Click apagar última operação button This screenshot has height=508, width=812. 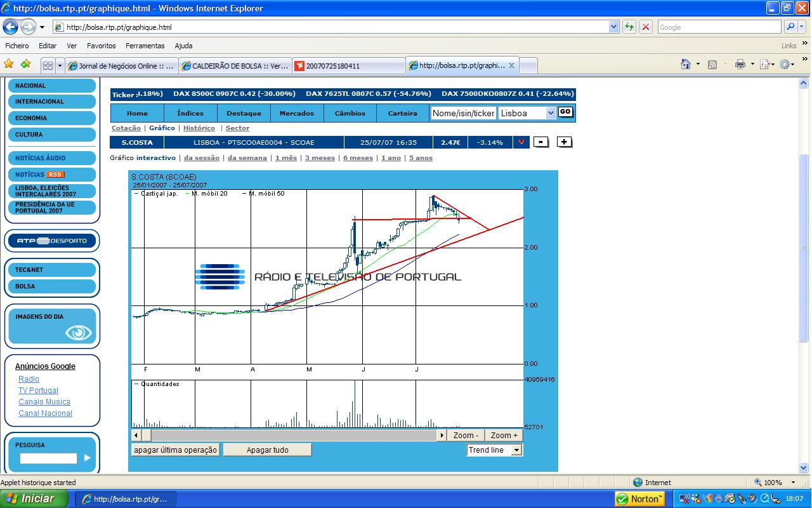[x=176, y=450]
